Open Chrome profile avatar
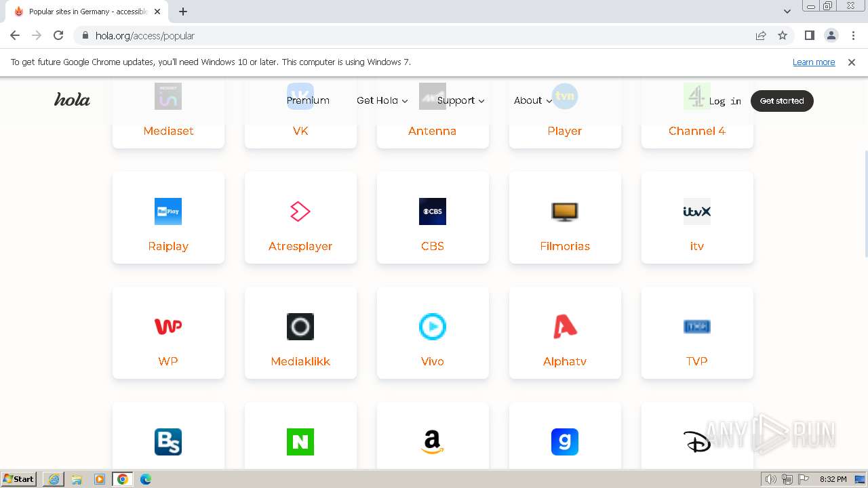This screenshot has height=488, width=868. coord(831,35)
